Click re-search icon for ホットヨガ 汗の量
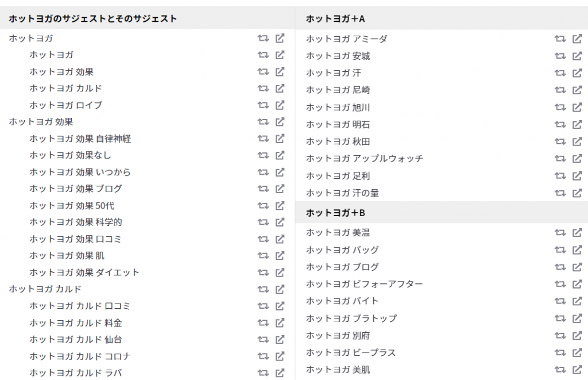Image resolution: width=588 pixels, height=380 pixels. tap(560, 193)
